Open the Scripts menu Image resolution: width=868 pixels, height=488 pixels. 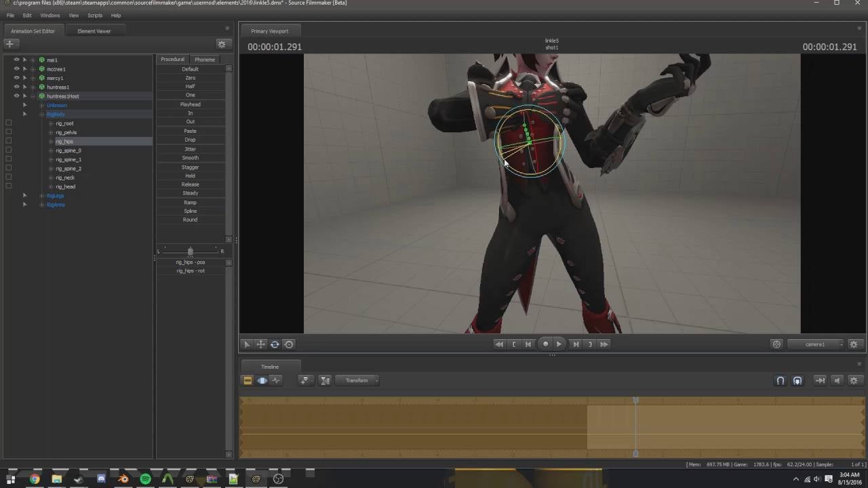click(x=95, y=15)
